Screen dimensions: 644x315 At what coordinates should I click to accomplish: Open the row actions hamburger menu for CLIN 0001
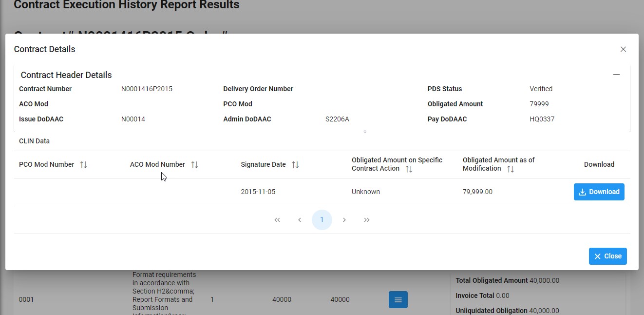pos(398,299)
